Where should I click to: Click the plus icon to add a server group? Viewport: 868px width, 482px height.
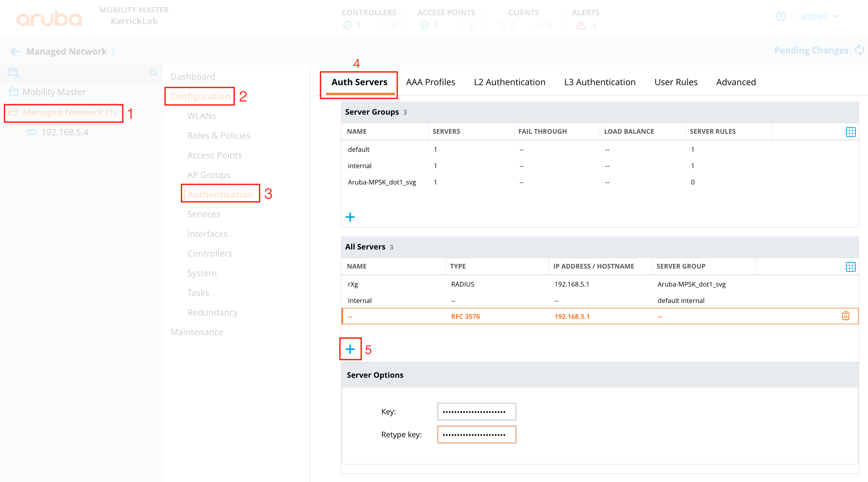point(350,217)
